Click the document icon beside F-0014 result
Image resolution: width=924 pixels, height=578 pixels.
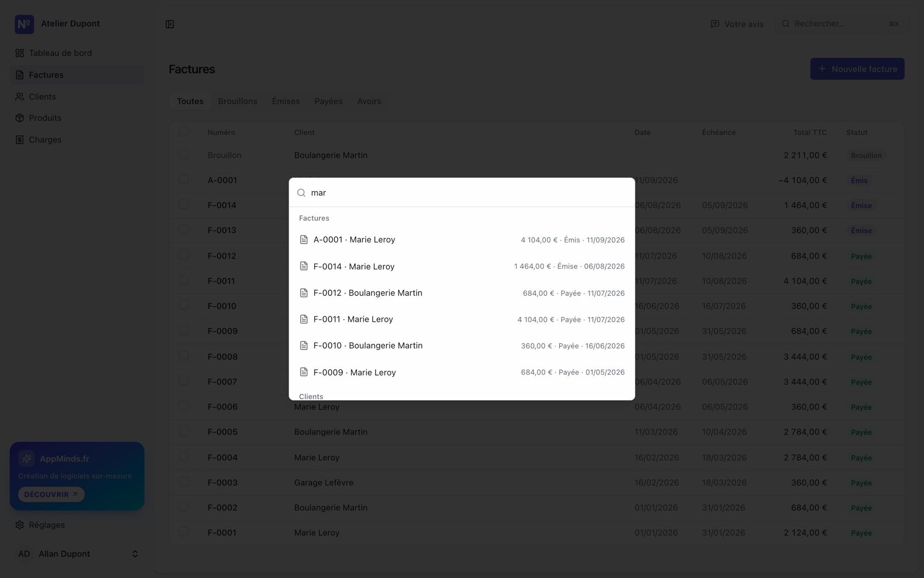pos(304,266)
